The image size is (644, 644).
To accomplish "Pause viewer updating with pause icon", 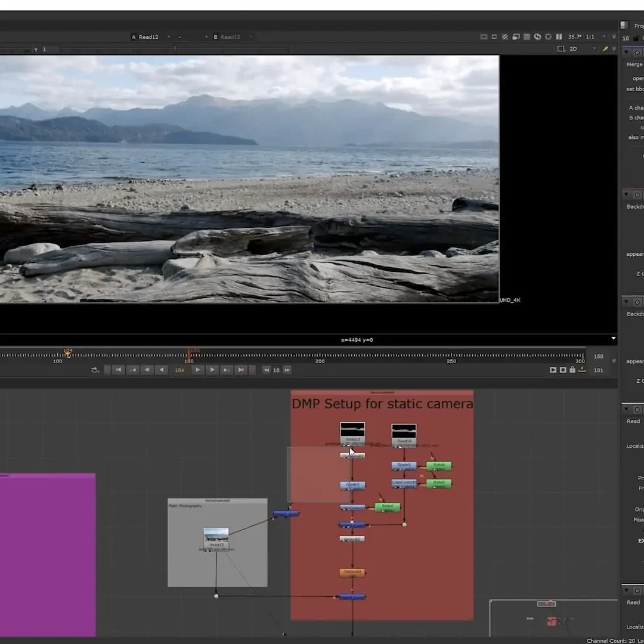I will pos(558,37).
